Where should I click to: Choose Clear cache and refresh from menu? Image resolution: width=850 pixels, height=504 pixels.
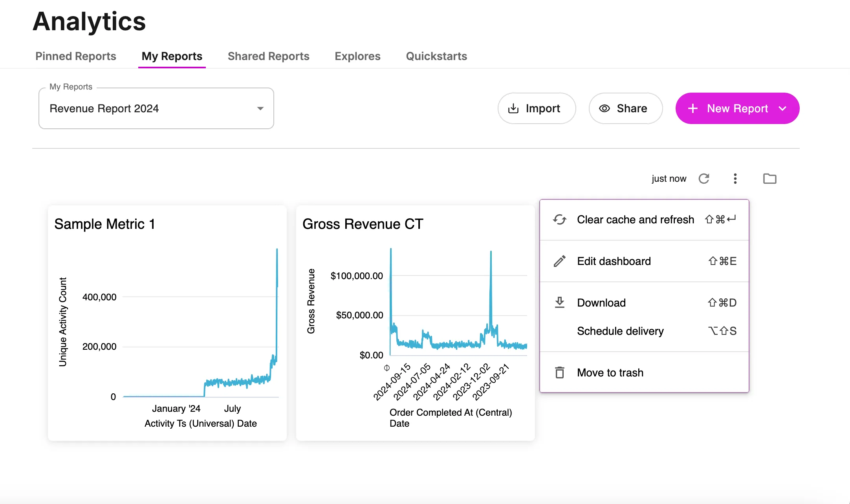644,219
